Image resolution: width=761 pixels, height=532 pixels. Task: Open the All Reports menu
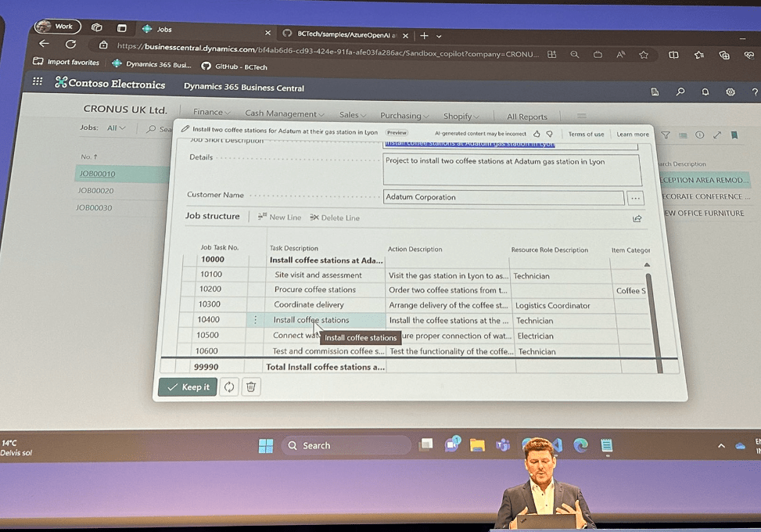coord(526,117)
